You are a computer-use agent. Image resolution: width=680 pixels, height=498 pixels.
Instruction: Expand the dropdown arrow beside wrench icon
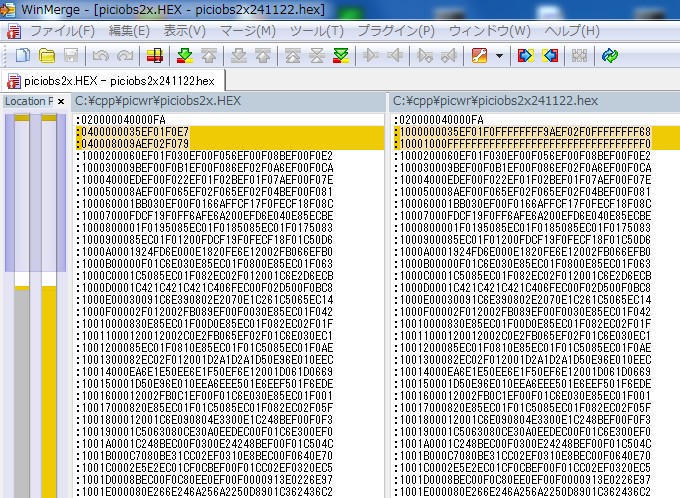pyautogui.click(x=499, y=56)
